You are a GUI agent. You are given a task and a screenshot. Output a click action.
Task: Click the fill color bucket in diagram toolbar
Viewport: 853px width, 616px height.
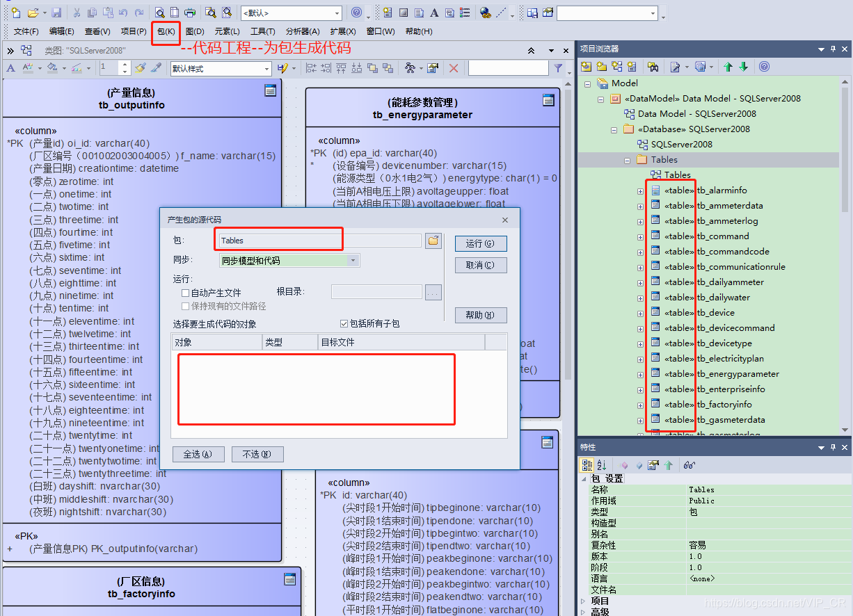coord(54,68)
